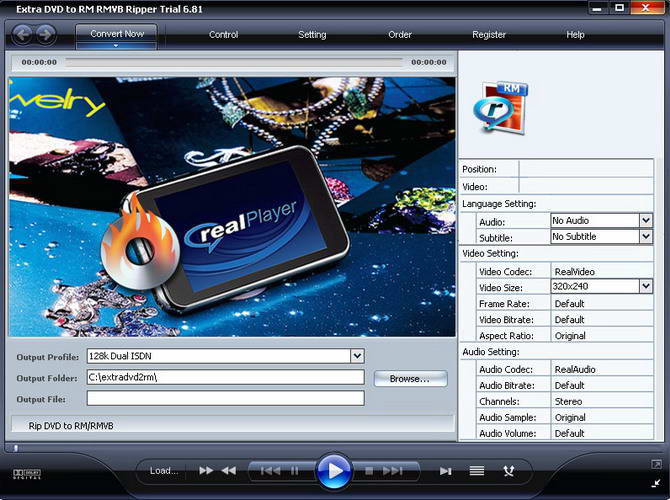Open the Setting menu

click(x=312, y=35)
